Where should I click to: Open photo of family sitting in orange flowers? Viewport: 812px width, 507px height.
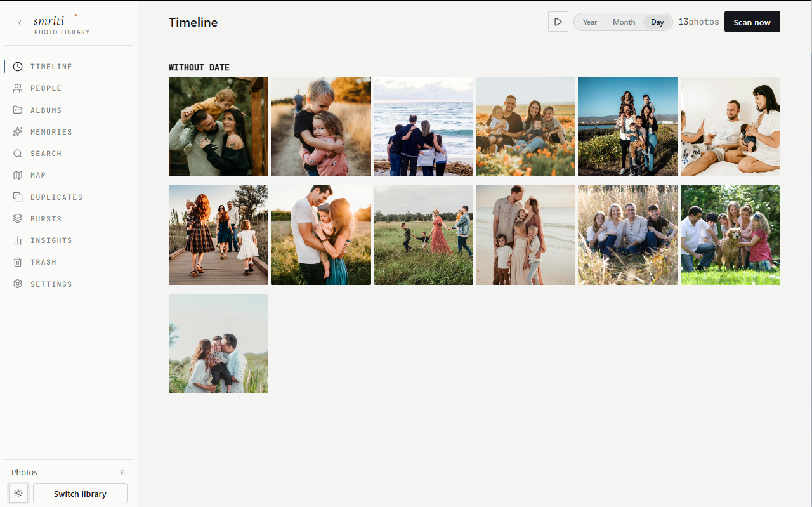525,126
